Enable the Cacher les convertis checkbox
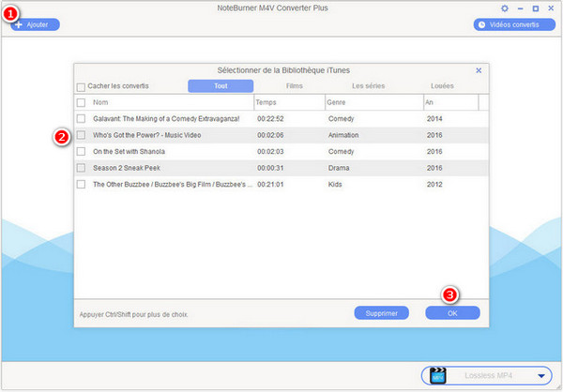The height and width of the screenshot is (392, 563). point(81,87)
